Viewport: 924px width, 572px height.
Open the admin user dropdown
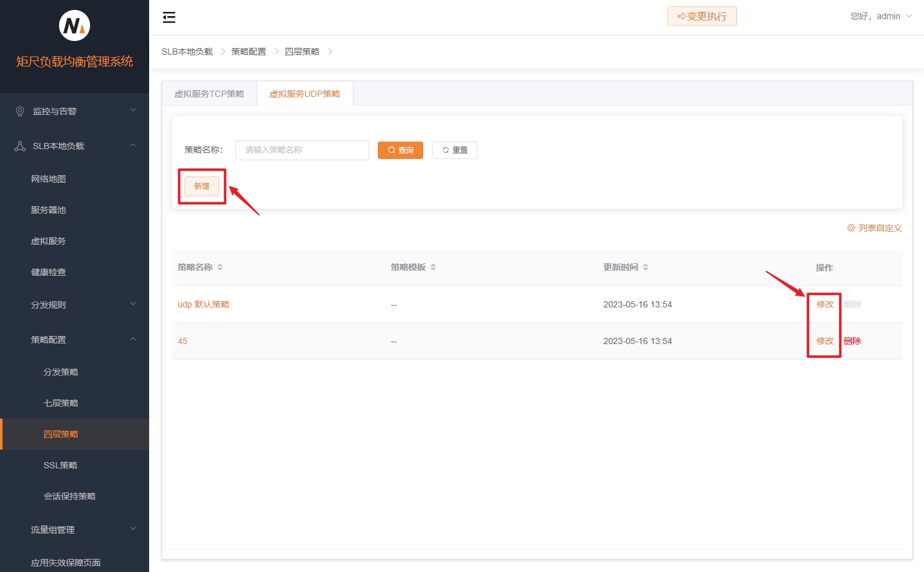(881, 16)
